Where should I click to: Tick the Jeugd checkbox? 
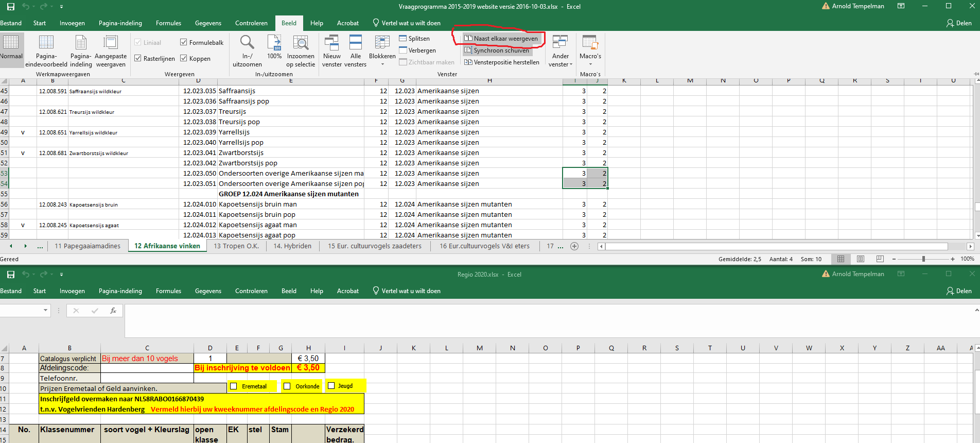click(331, 386)
